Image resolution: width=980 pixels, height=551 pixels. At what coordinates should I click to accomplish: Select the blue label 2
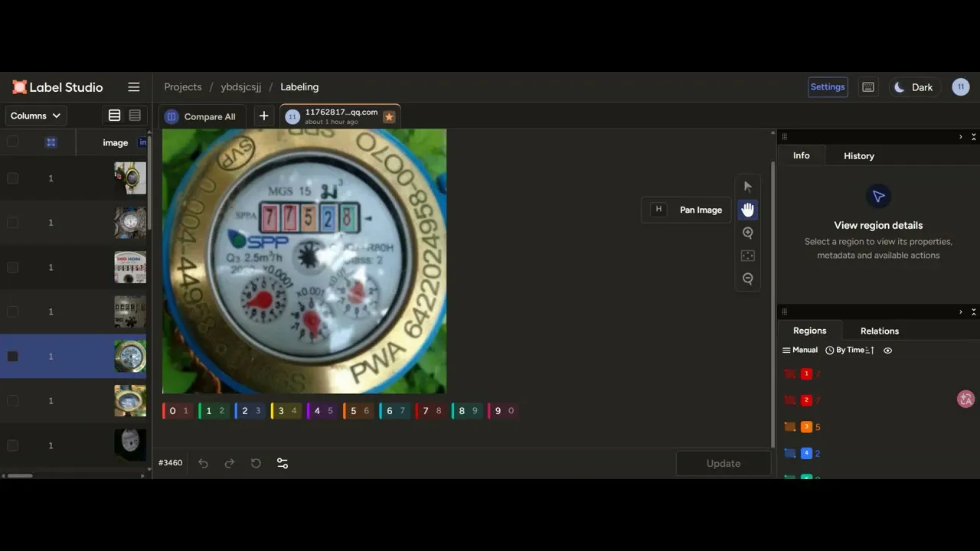tap(249, 411)
